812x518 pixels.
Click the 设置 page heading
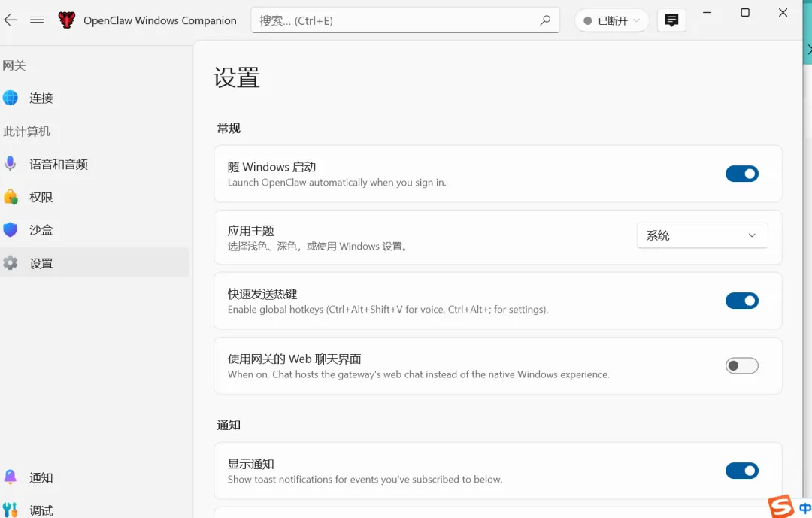tap(236, 77)
